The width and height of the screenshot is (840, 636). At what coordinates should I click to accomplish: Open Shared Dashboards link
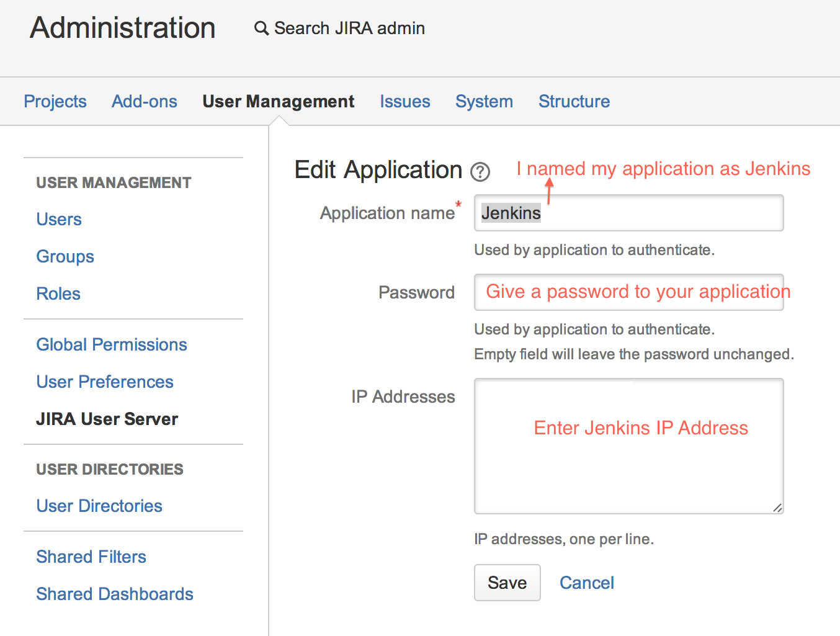pyautogui.click(x=115, y=594)
